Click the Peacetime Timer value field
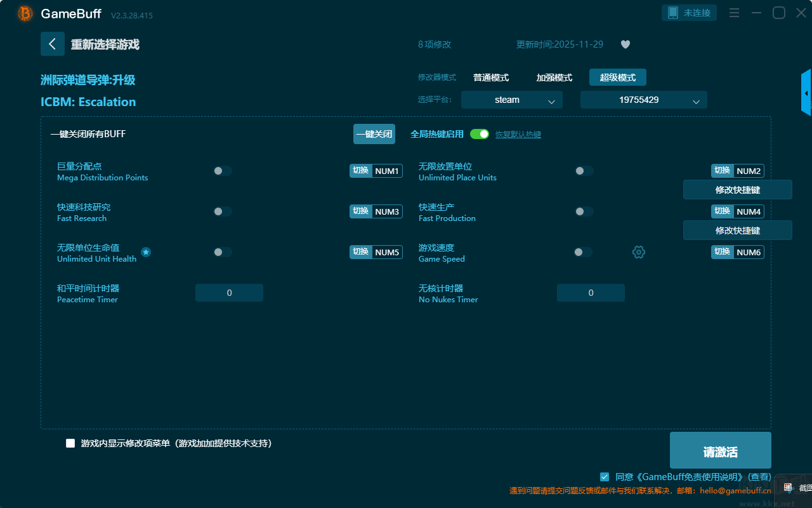This screenshot has height=508, width=812. point(229,293)
